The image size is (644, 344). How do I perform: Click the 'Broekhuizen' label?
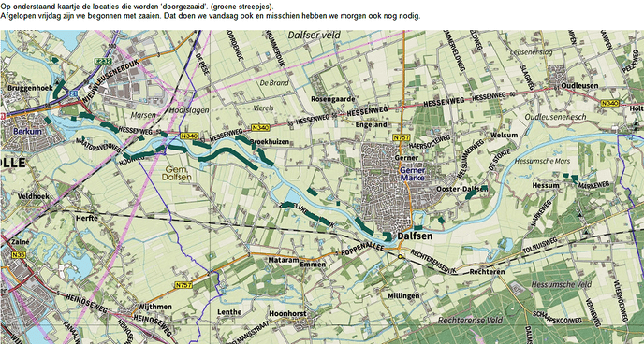269,142
